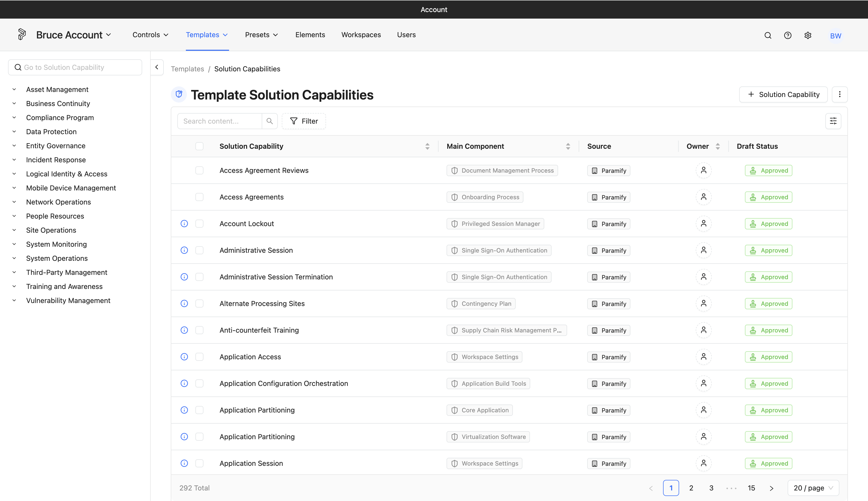
Task: Expand the Data Protection tree node
Action: click(14, 131)
